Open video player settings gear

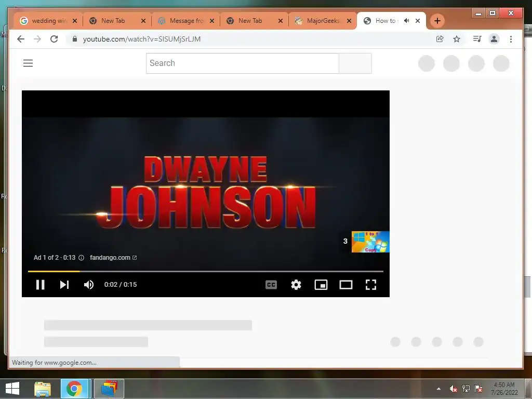296,285
